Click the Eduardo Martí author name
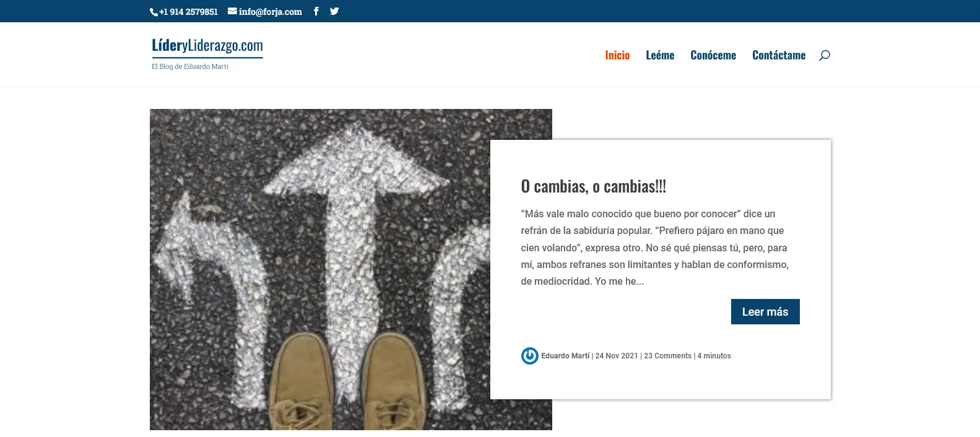Image resolution: width=980 pixels, height=437 pixels. click(x=565, y=356)
